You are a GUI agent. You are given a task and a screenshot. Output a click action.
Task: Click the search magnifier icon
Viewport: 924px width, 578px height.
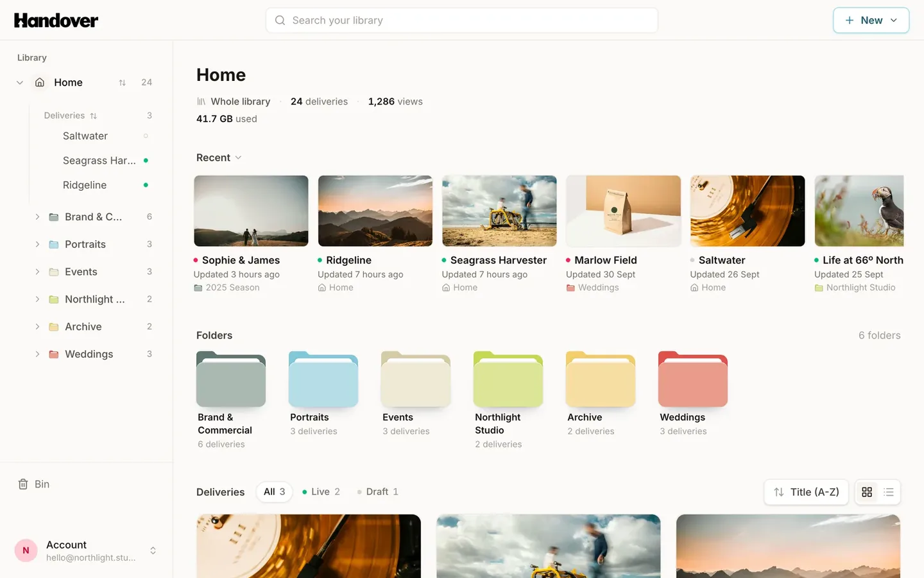tap(280, 21)
